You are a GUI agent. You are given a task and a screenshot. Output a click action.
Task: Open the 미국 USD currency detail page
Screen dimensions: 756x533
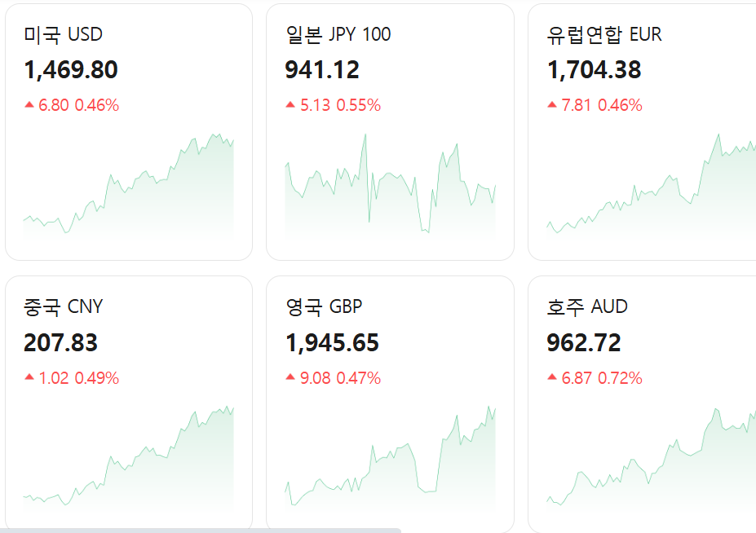[x=62, y=34]
